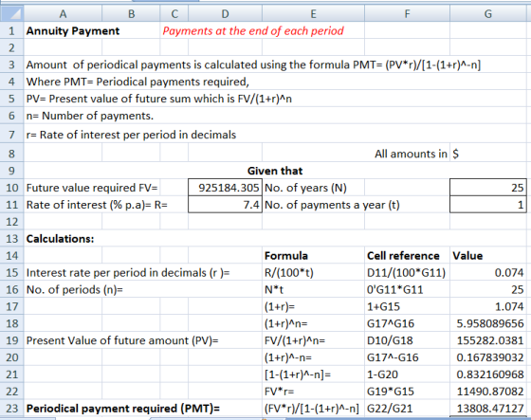531x420 pixels.
Task: Click 'r= Rate of interest per period' cell
Action: 131,135
